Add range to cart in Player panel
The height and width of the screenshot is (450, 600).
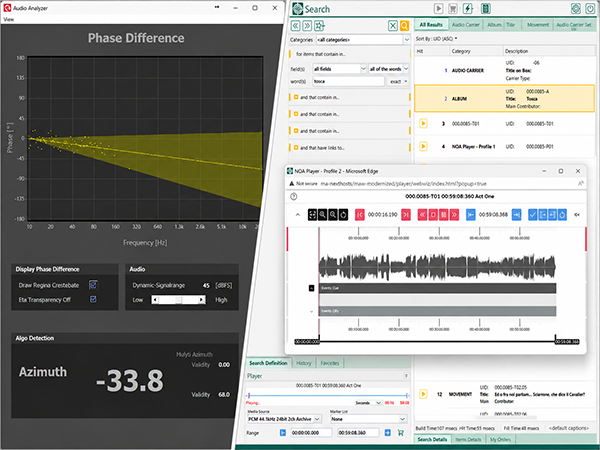401,433
